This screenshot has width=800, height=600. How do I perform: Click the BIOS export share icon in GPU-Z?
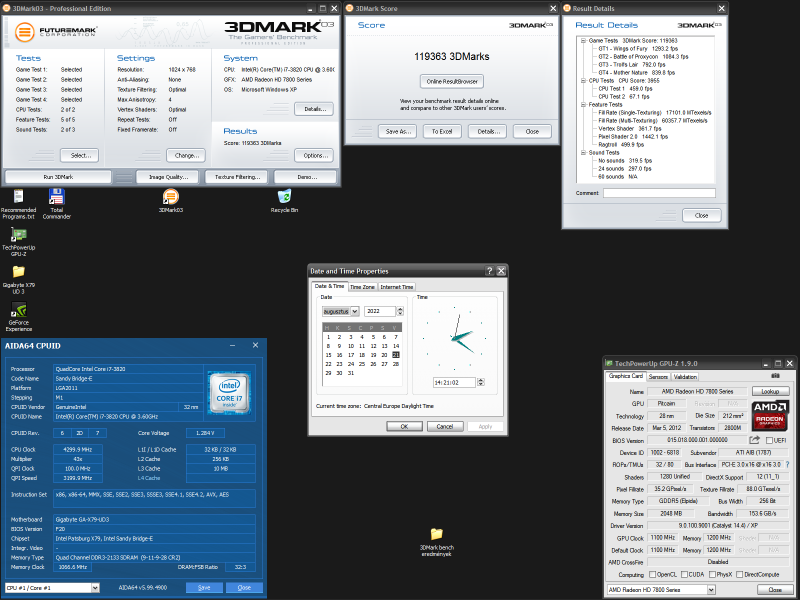755,440
